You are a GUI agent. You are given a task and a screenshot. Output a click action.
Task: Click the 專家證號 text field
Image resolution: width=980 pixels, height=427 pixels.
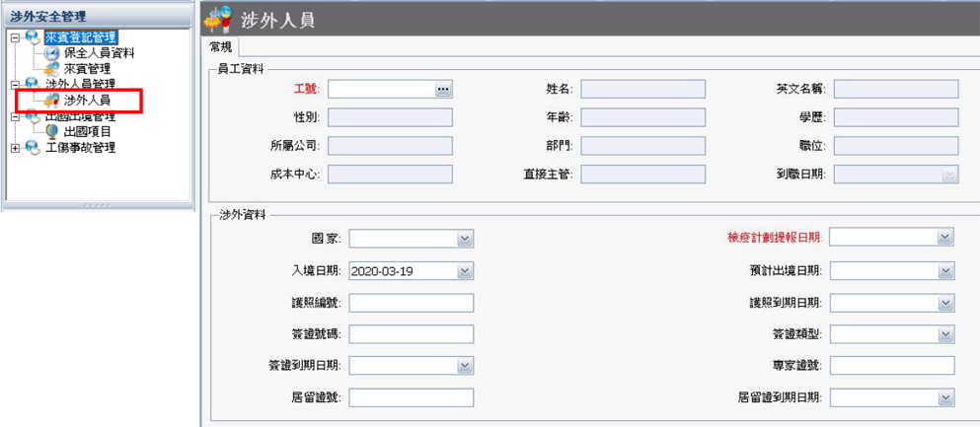(892, 366)
